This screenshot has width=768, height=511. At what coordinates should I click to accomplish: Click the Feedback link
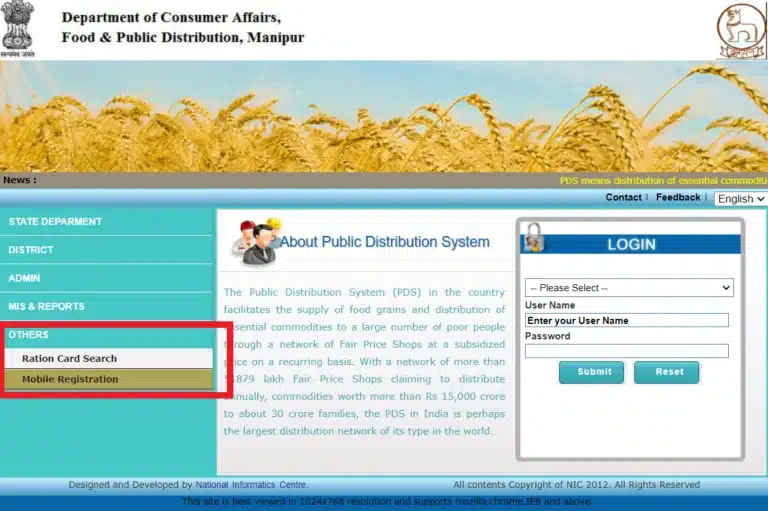coord(678,197)
